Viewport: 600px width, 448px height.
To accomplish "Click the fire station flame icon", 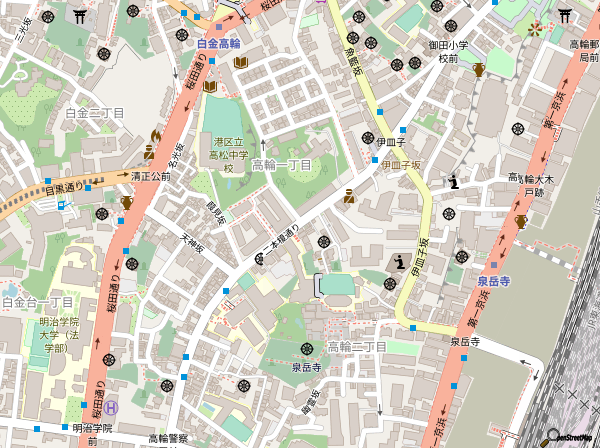I will tap(155, 135).
